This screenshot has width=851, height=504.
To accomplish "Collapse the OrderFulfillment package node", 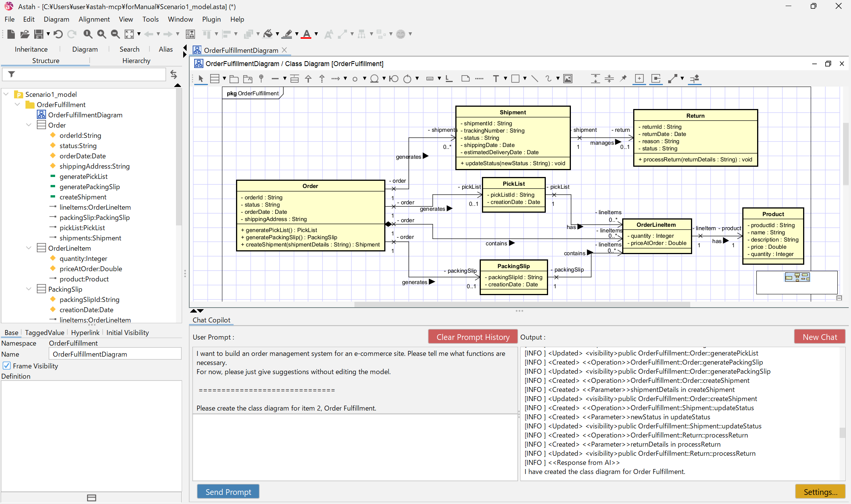I will pyautogui.click(x=17, y=104).
